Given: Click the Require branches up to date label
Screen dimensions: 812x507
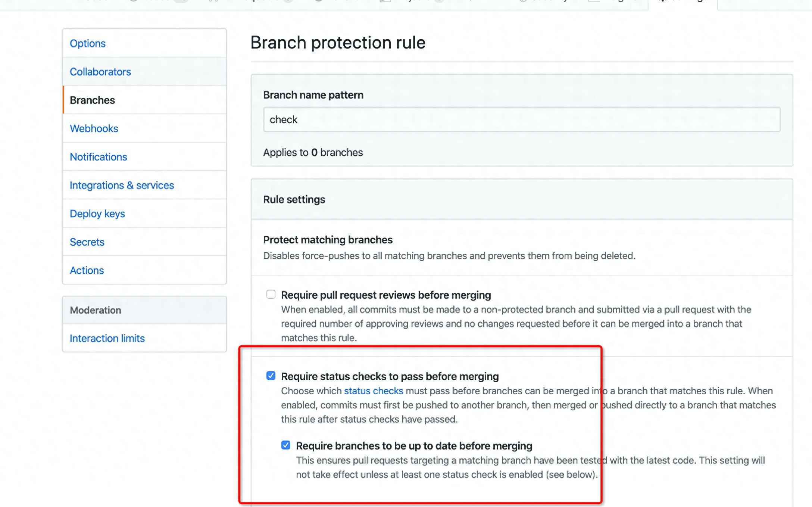Looking at the screenshot, I should tap(414, 446).
